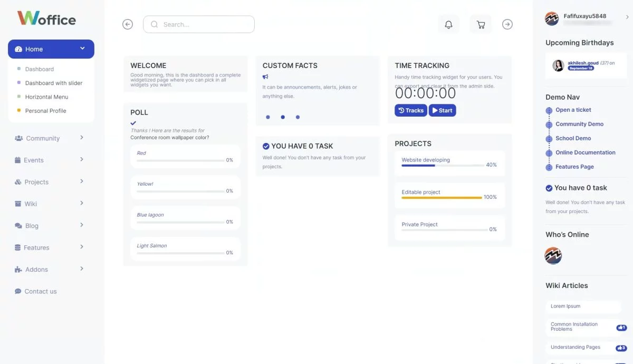Click the Open a ticket link
Screen dimensions: 633x364
(x=573, y=110)
